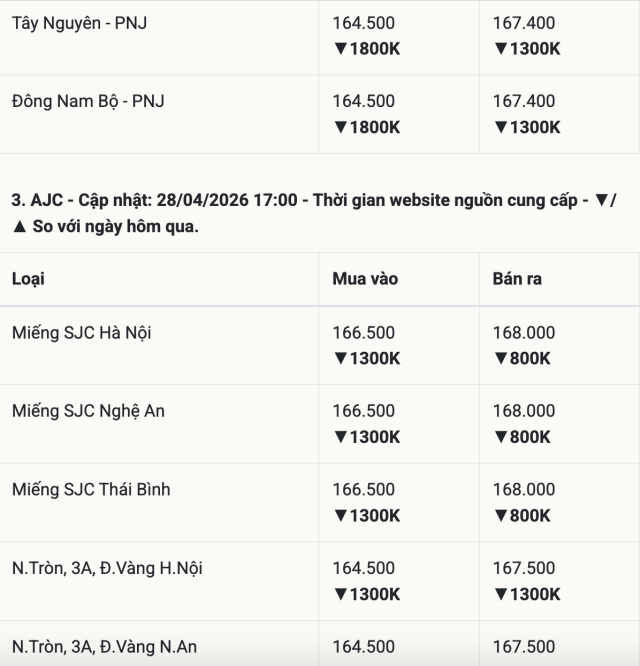Click the Miếng SJC Nghệ An sell price
The image size is (640, 666).
(x=524, y=411)
